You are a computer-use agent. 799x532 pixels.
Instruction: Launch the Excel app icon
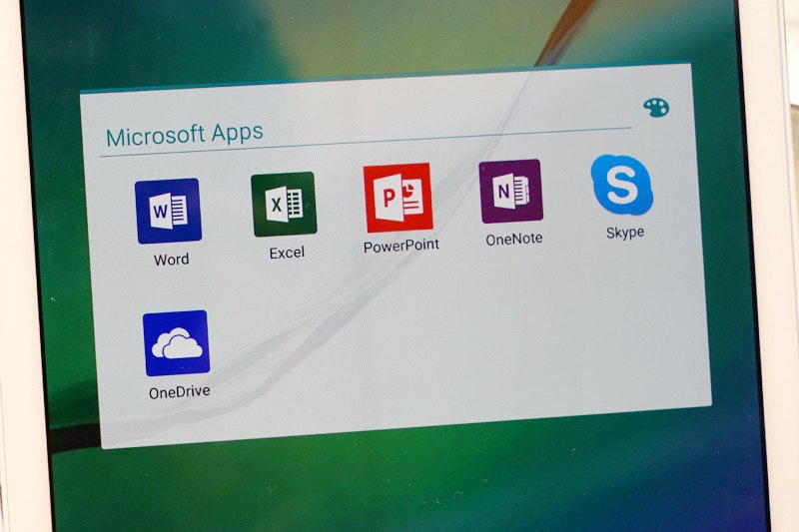point(284,205)
